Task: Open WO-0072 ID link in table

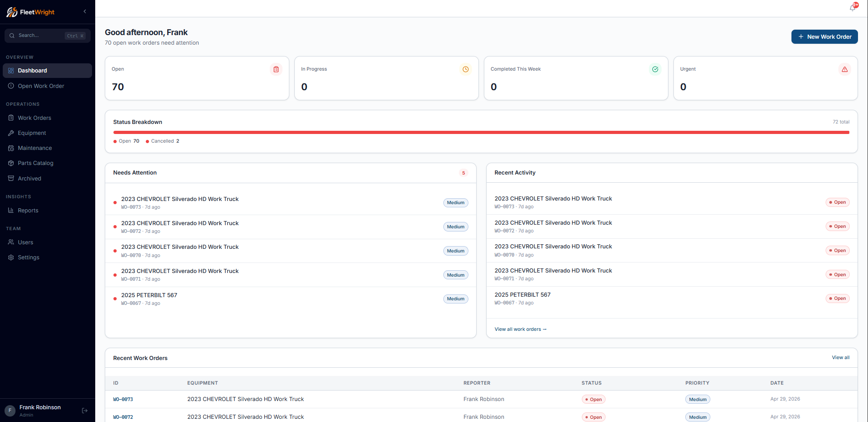Action: (x=123, y=417)
